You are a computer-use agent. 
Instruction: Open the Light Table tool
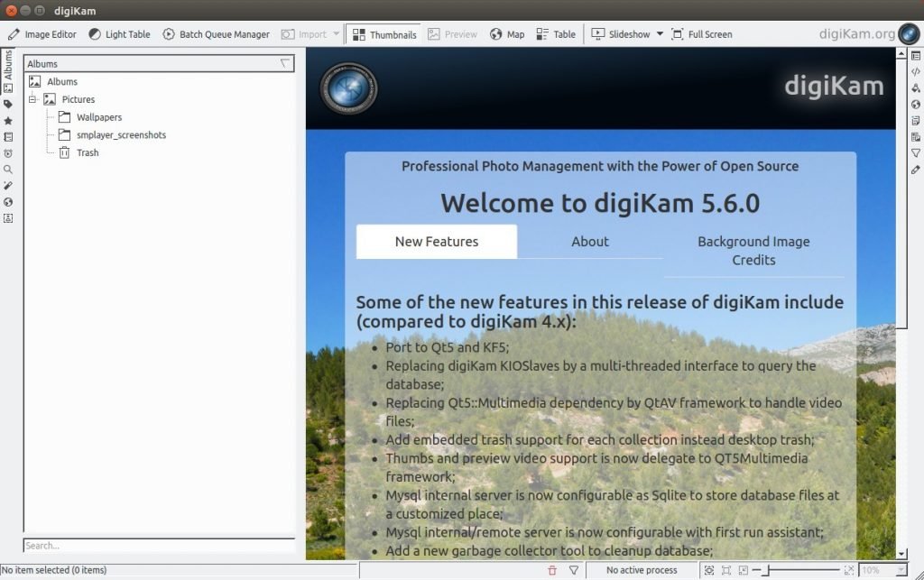click(x=119, y=34)
